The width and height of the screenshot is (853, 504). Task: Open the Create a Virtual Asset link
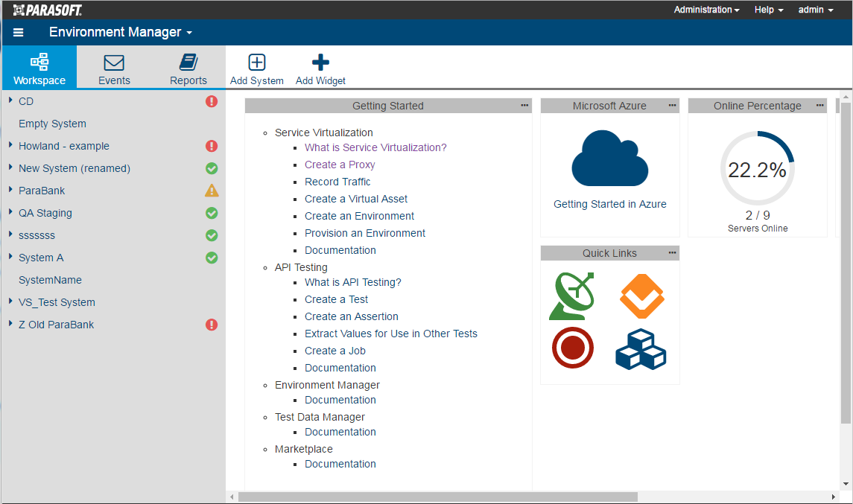pos(356,199)
